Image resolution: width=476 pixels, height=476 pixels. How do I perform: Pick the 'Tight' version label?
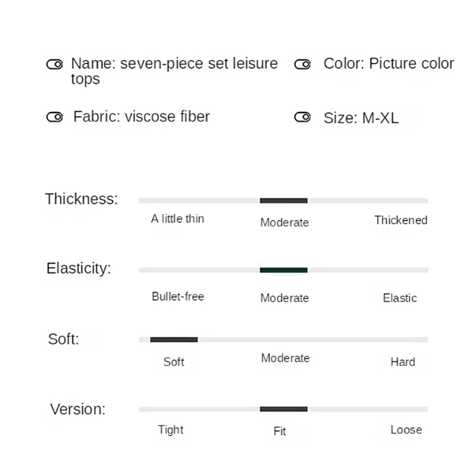[171, 430]
